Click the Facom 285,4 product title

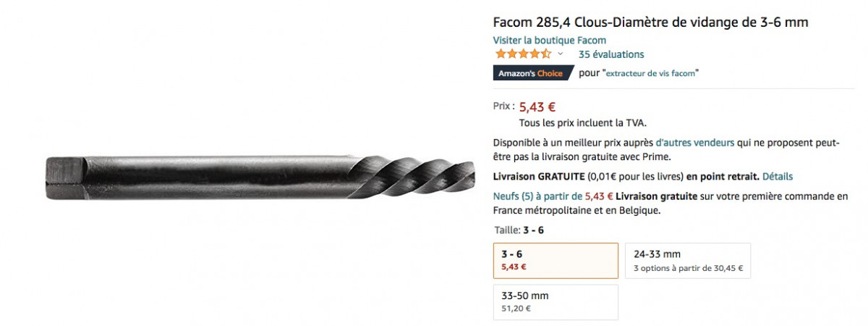tap(650, 22)
